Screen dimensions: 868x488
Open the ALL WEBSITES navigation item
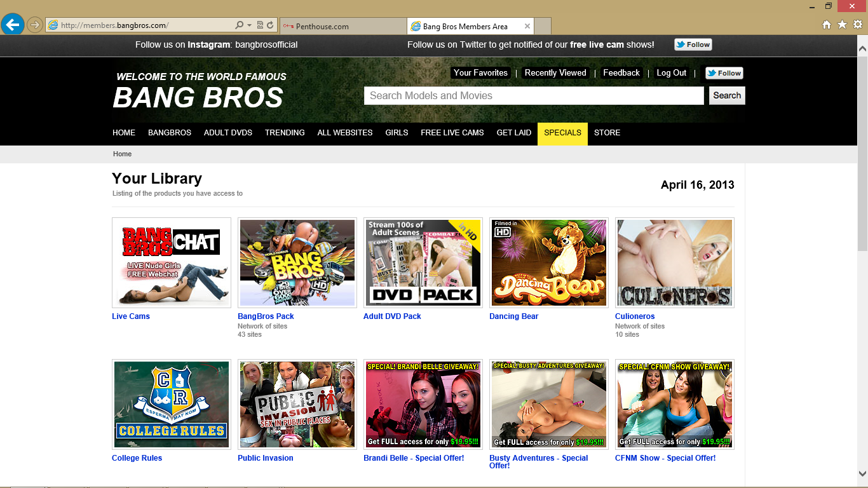(345, 133)
